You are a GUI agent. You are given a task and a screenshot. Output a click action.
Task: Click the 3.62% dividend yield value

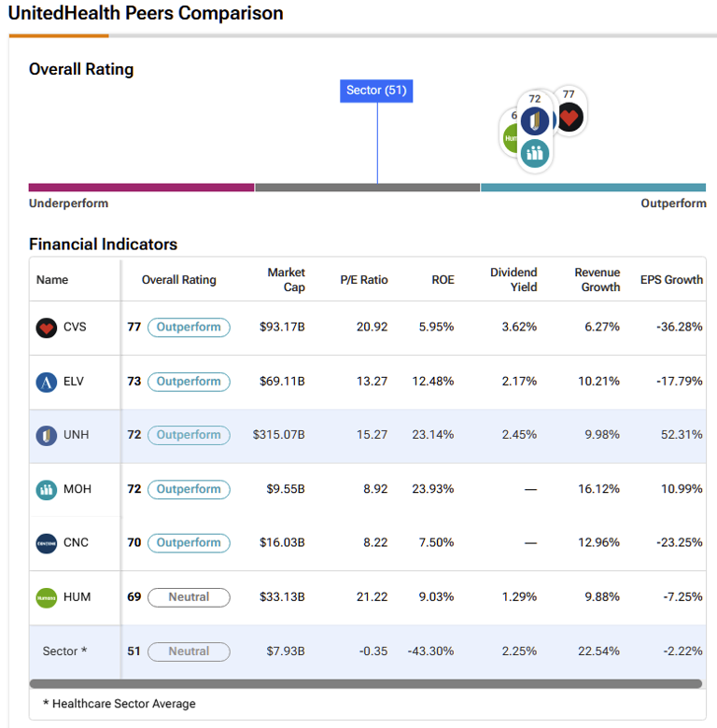click(x=519, y=327)
